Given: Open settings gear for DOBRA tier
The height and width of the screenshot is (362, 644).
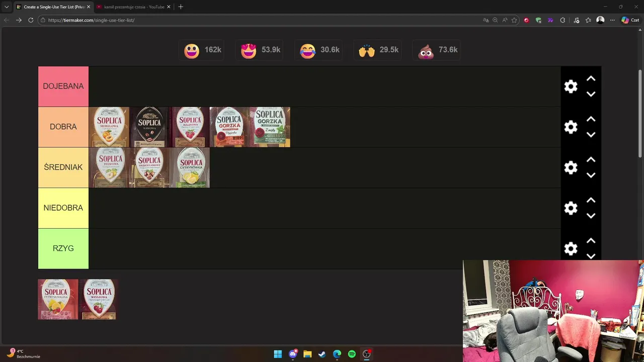Looking at the screenshot, I should [x=571, y=127].
